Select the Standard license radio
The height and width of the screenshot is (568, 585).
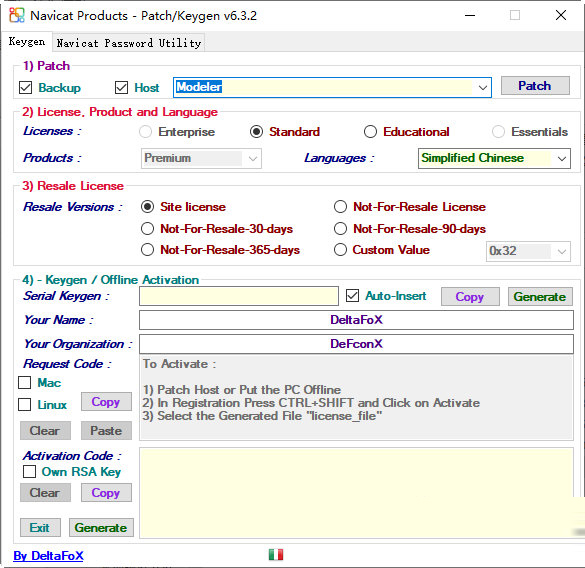click(256, 132)
